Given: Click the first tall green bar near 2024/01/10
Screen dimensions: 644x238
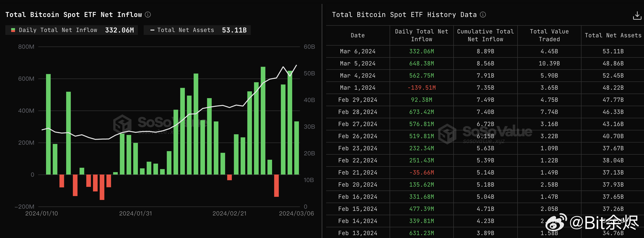Looking at the screenshot, I should tap(48, 124).
